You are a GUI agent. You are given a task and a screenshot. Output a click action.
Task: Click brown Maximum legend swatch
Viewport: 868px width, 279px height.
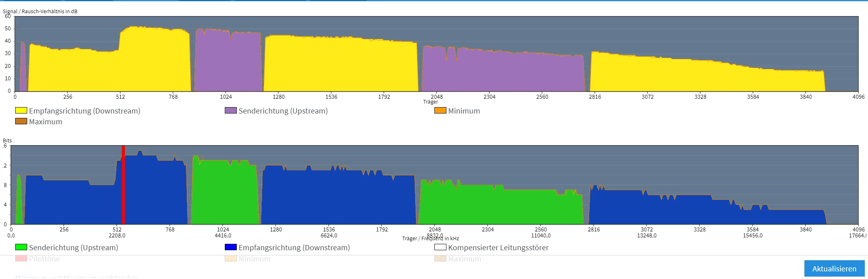[21, 122]
